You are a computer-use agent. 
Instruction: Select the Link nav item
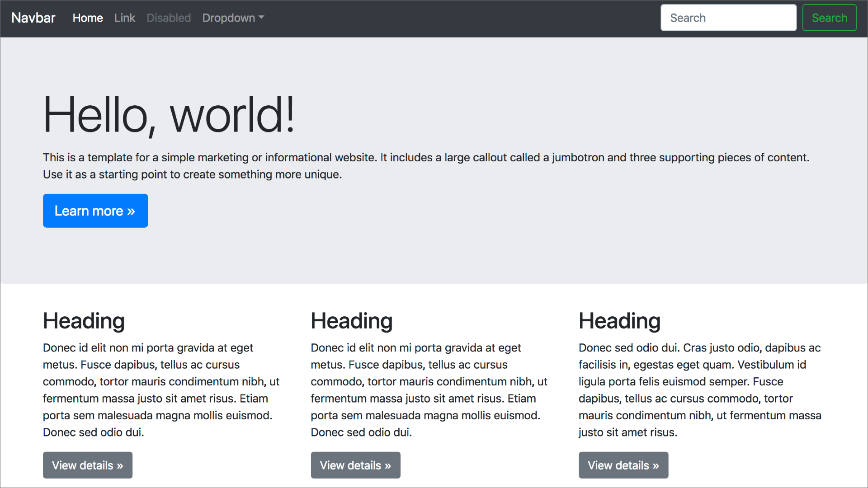point(124,18)
